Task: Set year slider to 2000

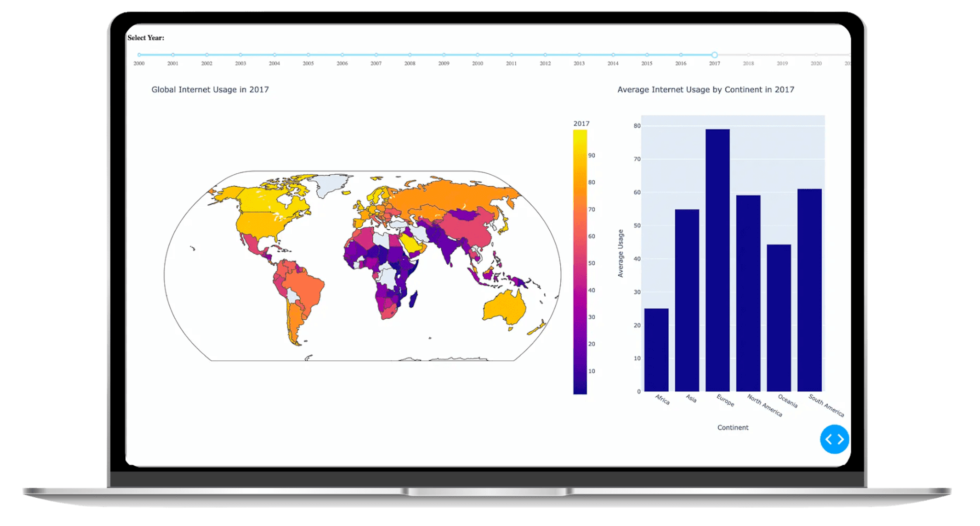Action: tap(139, 55)
